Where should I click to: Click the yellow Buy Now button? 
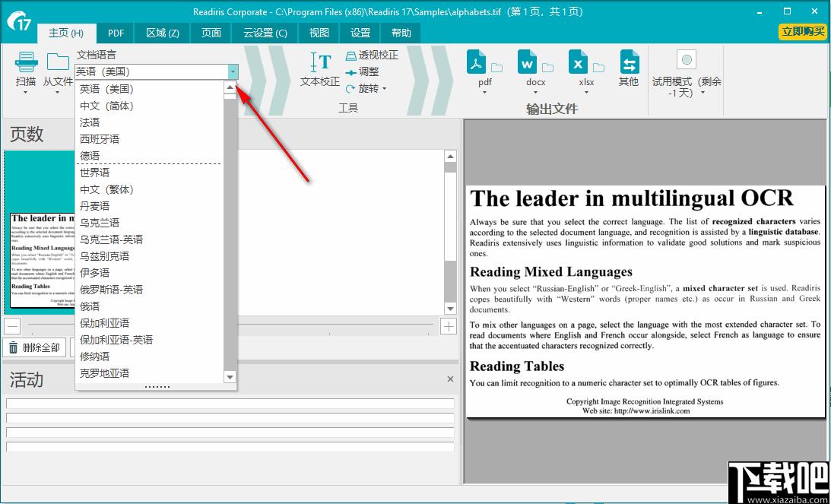[x=802, y=32]
